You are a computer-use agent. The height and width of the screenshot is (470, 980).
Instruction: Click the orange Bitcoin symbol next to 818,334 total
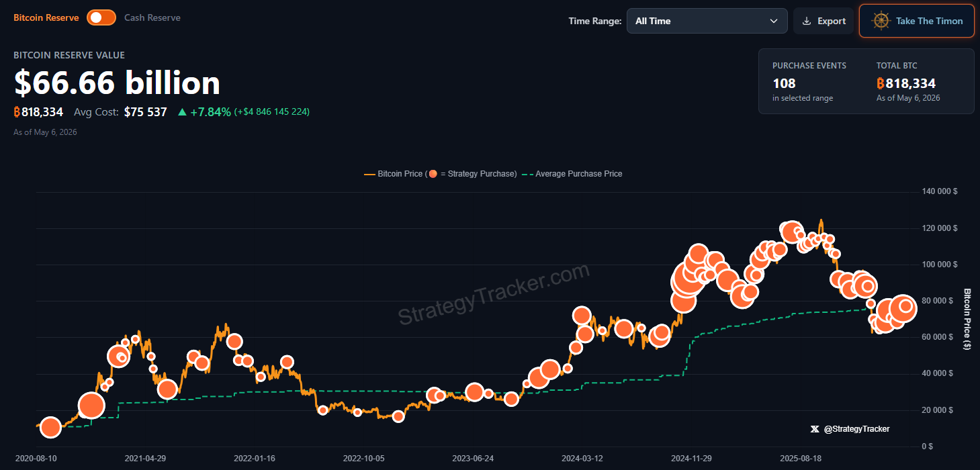tap(881, 84)
